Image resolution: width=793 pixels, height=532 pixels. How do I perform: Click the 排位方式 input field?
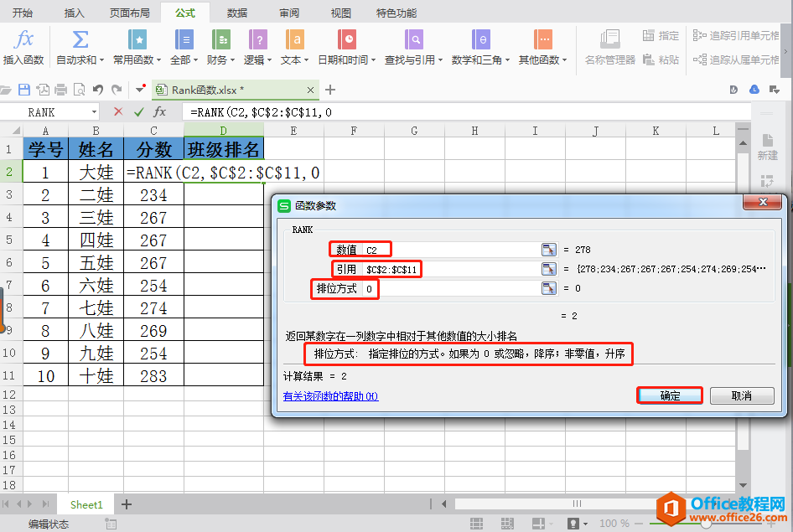451,288
